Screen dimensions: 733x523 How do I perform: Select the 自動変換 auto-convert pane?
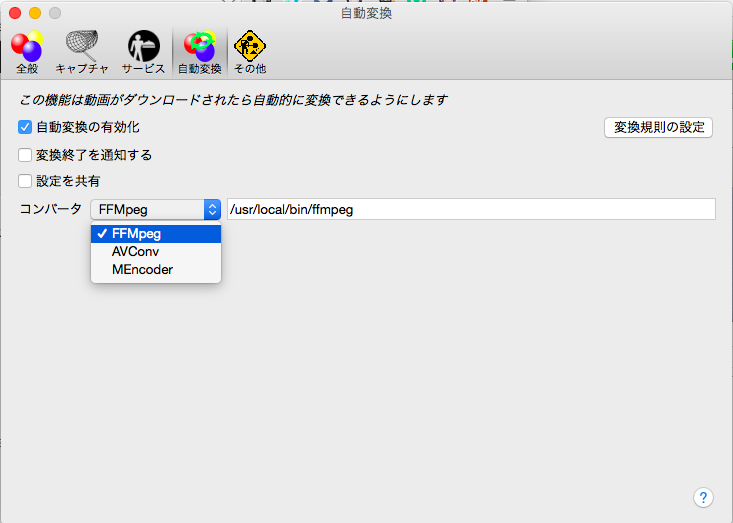click(200, 52)
